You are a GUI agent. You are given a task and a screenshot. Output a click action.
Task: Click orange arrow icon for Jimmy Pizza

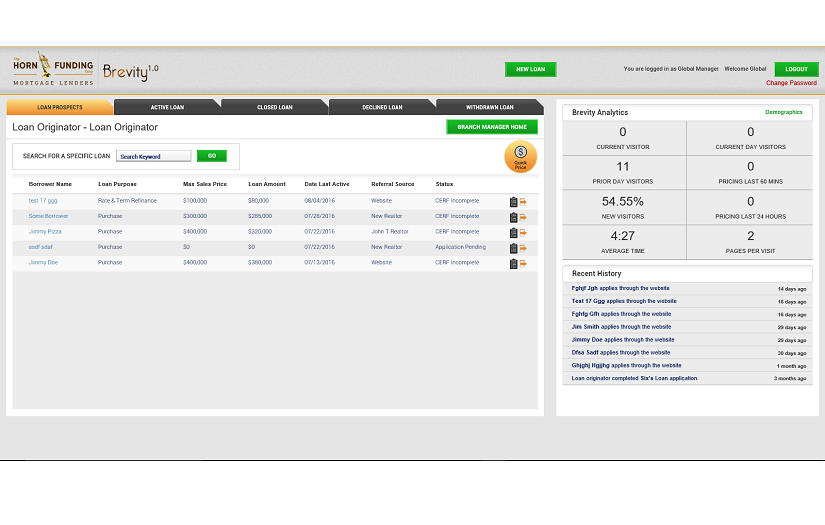point(523,232)
